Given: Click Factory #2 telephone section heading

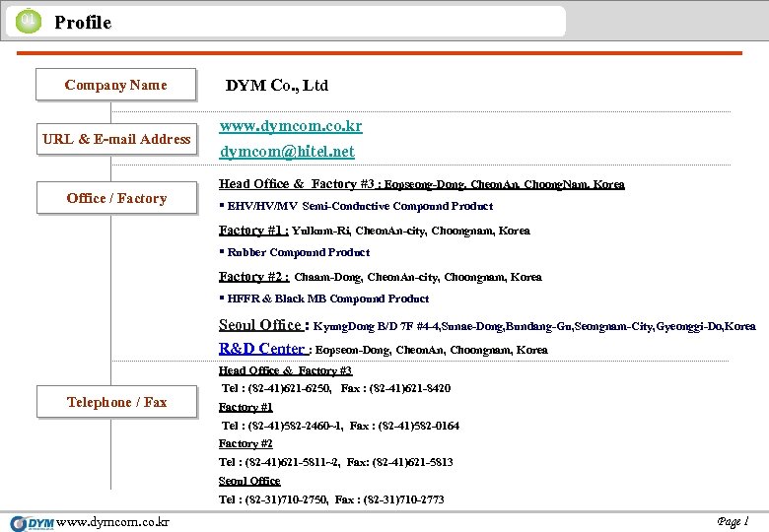Looking at the screenshot, I should [245, 443].
